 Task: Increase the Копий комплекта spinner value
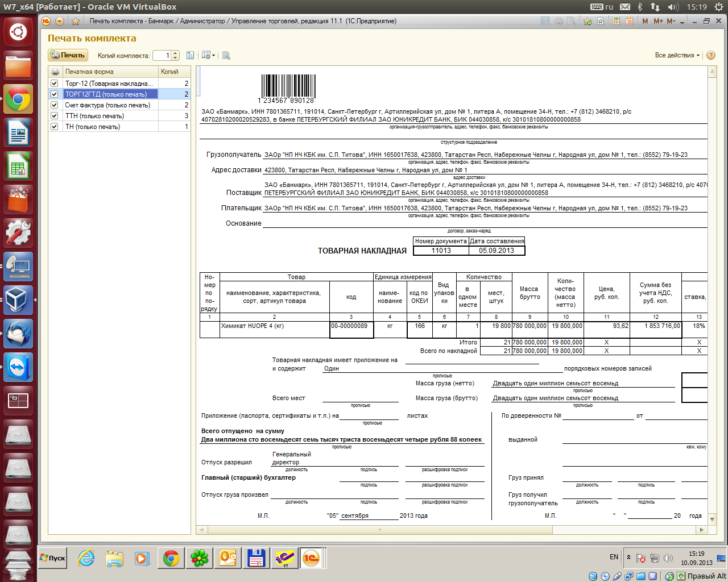(175, 53)
